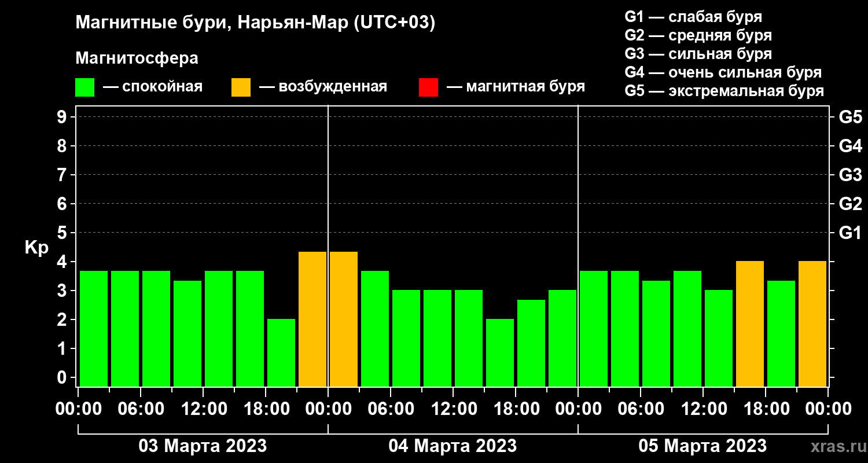
Task: Click the 'G1 — слабая буря' legend line
Action: pyautogui.click(x=693, y=16)
